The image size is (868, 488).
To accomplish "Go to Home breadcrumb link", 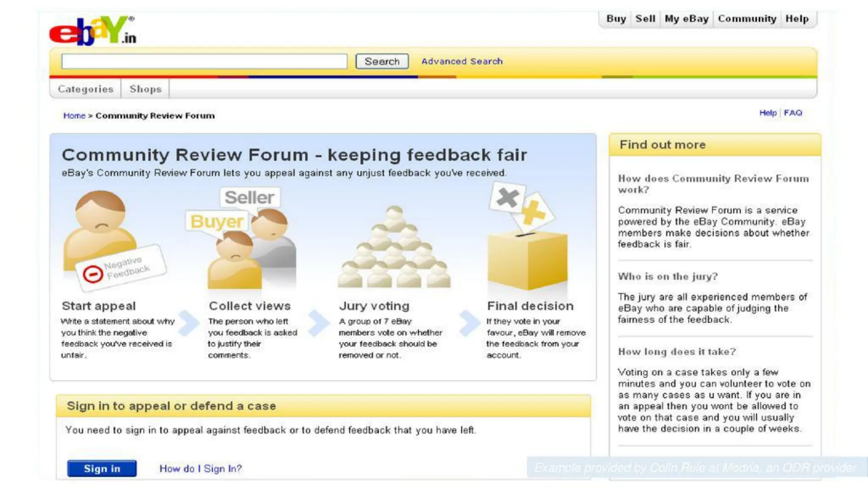I will (x=74, y=116).
